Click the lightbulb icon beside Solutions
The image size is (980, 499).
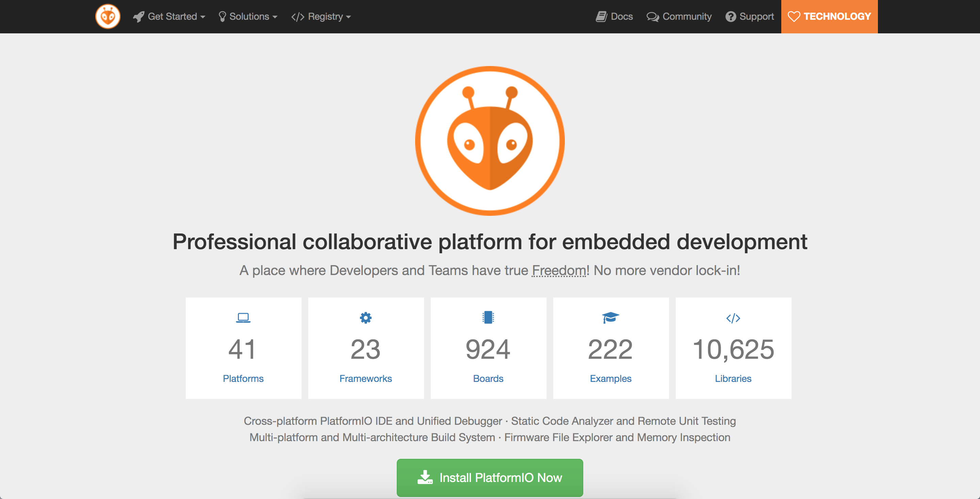pos(222,17)
